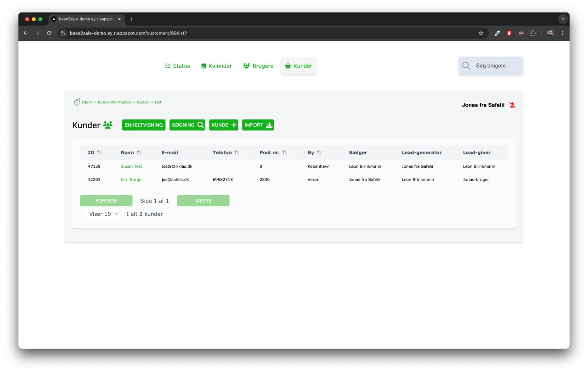Sort table by Navn column icon
Image resolution: width=588 pixels, height=373 pixels.
tap(139, 153)
